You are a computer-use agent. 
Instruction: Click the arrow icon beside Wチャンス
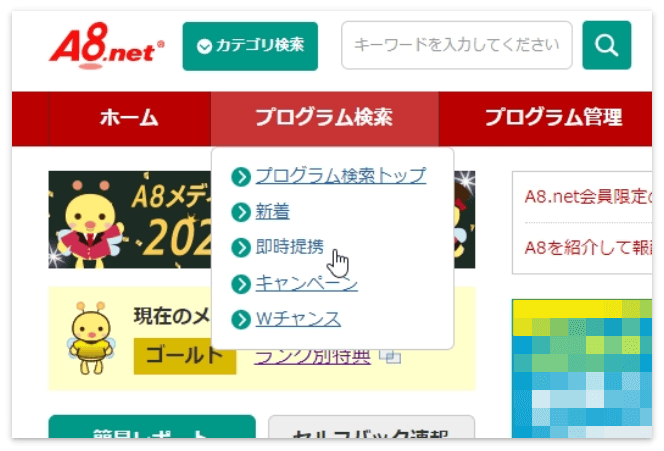(x=241, y=320)
